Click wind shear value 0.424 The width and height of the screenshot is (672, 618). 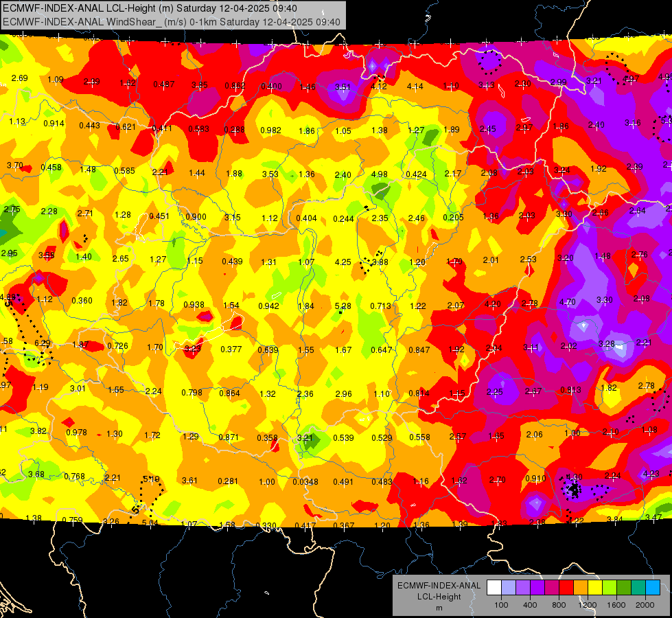[416, 174]
